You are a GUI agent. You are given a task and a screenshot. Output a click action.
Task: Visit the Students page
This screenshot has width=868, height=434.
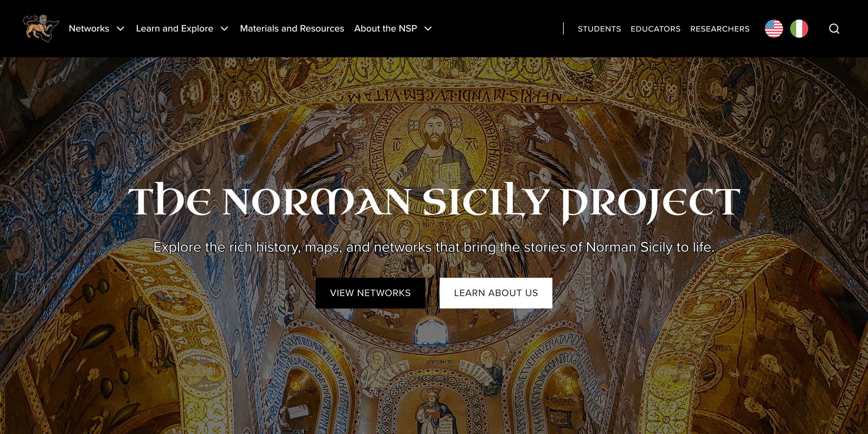599,29
